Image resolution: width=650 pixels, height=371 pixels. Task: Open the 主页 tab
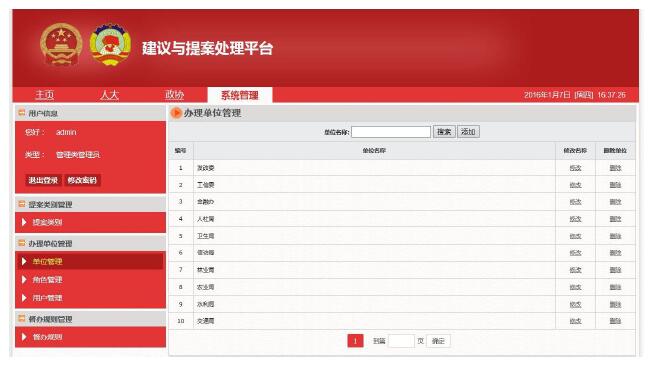45,95
